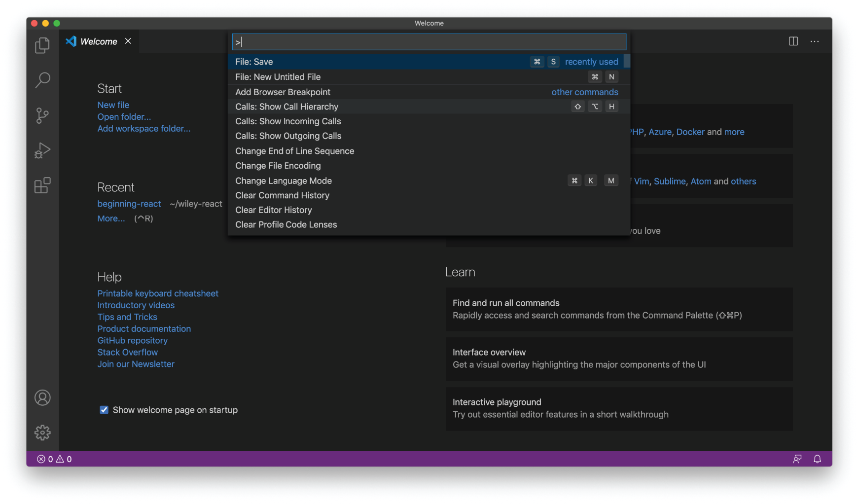The width and height of the screenshot is (859, 504).
Task: Click the Accounts icon in activity bar
Action: 42,397
